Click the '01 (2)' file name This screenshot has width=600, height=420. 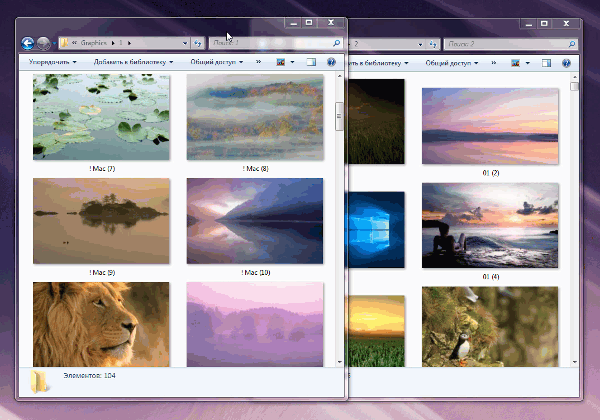[491, 173]
